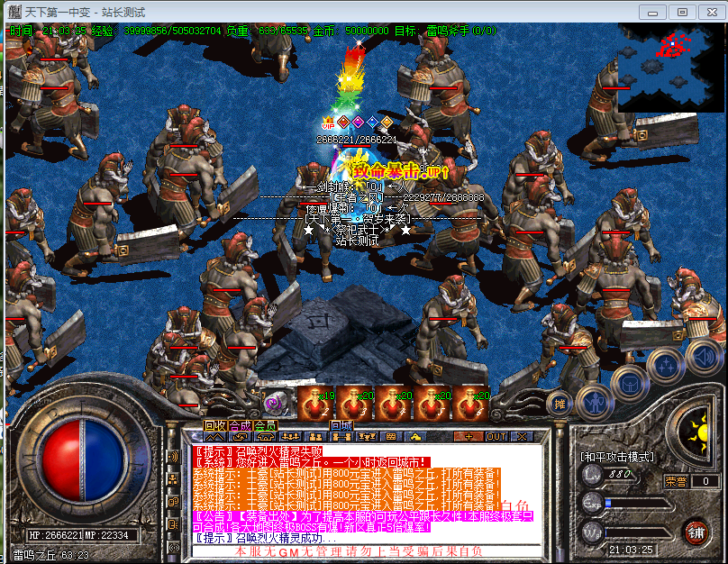Click the purple diamond gem badge

[358, 123]
